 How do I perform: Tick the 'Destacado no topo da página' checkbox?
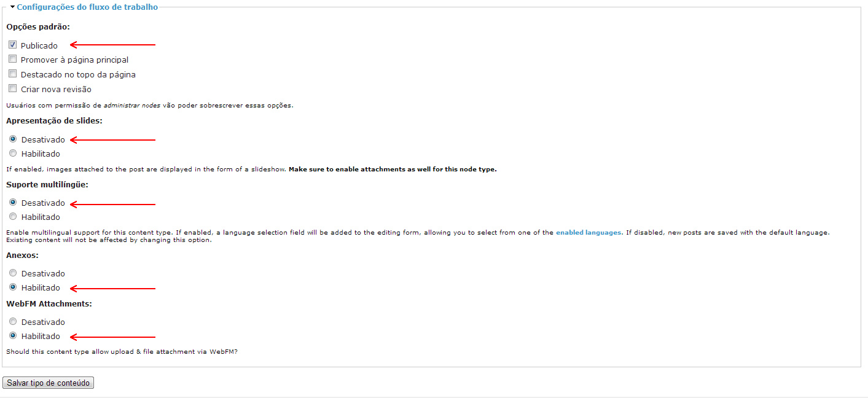pos(13,74)
